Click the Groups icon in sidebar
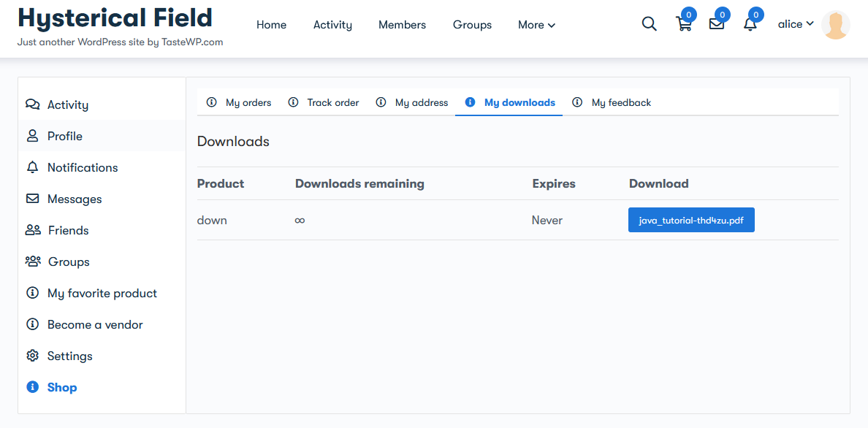 [33, 261]
